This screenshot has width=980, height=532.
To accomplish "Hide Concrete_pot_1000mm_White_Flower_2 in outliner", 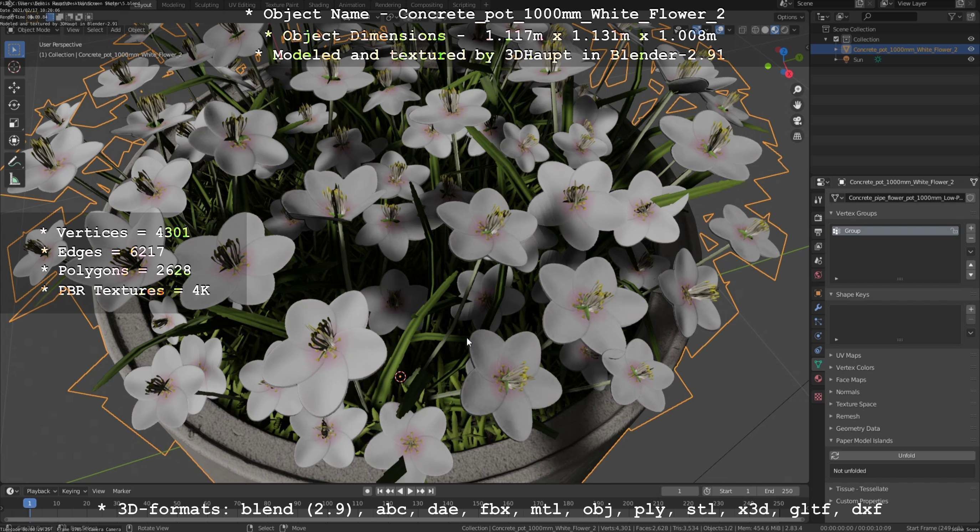I will point(970,50).
